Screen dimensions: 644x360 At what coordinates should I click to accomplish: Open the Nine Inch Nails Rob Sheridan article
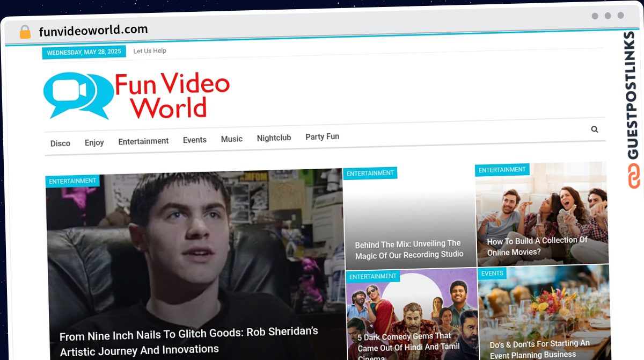tap(189, 341)
